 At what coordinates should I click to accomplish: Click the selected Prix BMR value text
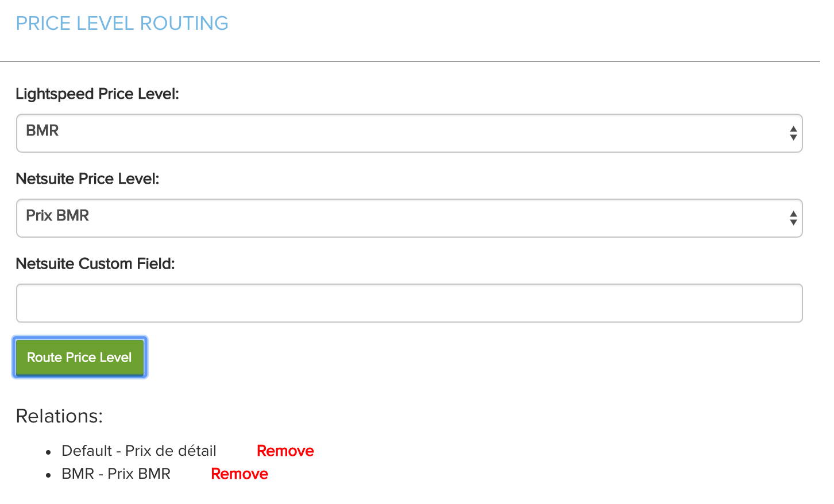pos(57,216)
